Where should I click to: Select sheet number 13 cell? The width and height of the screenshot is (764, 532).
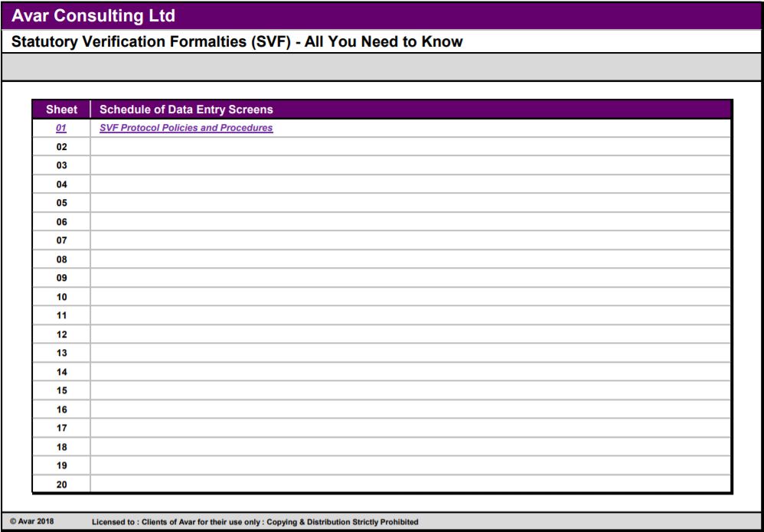61,353
